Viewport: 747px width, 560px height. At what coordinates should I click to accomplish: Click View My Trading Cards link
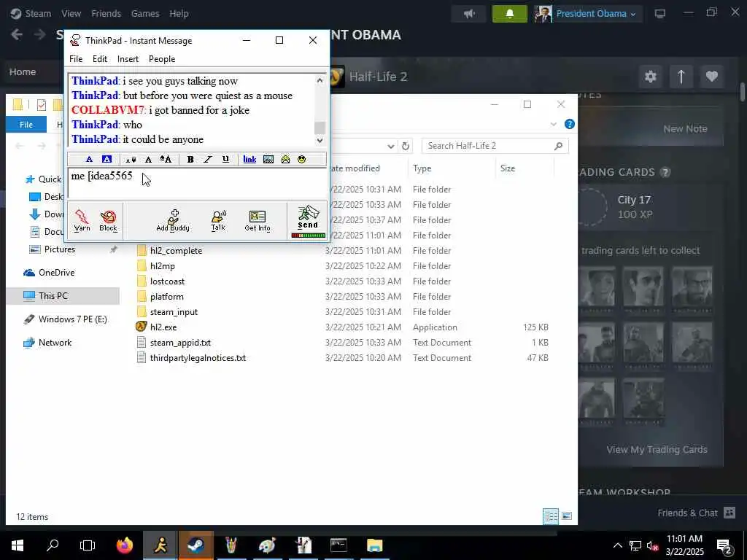657,449
